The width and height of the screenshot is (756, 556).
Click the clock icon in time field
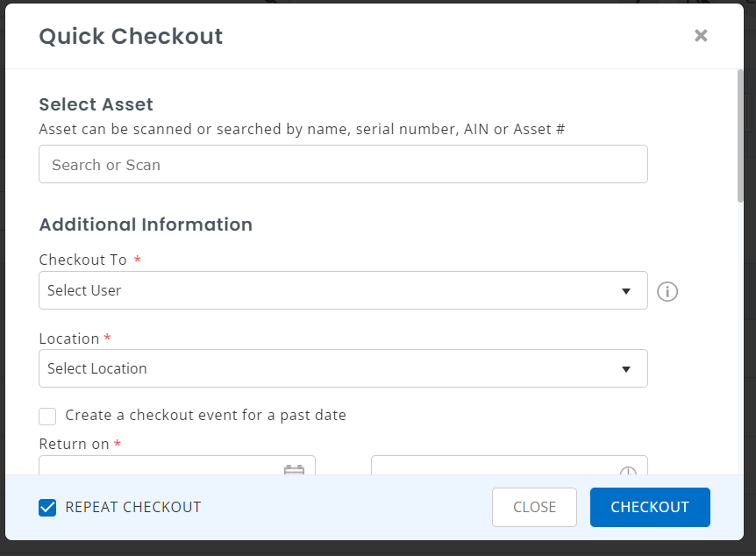click(x=628, y=470)
